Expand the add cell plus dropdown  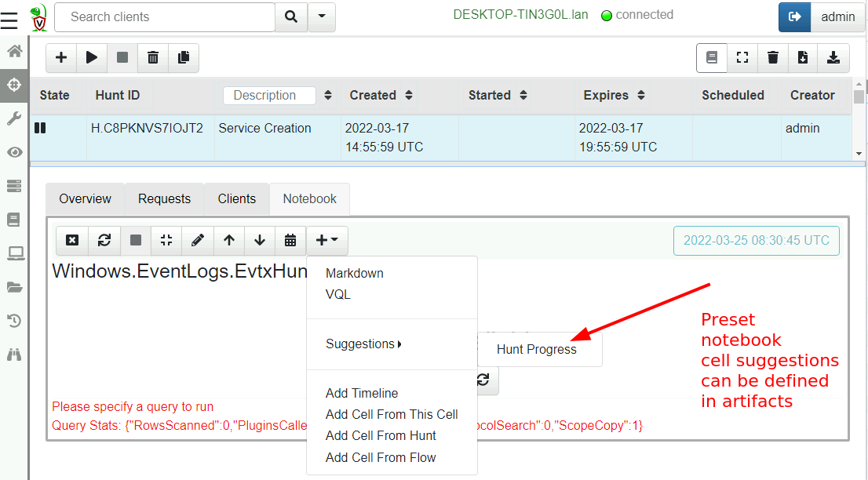click(326, 240)
